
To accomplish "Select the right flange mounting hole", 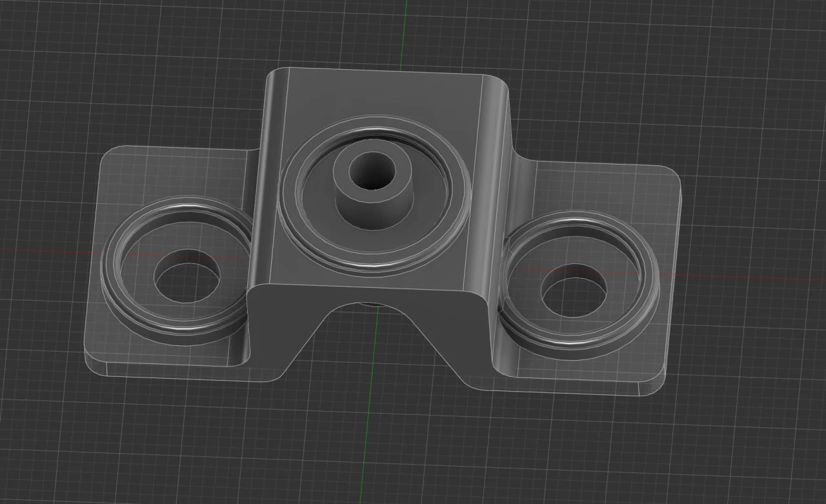I will tap(574, 290).
